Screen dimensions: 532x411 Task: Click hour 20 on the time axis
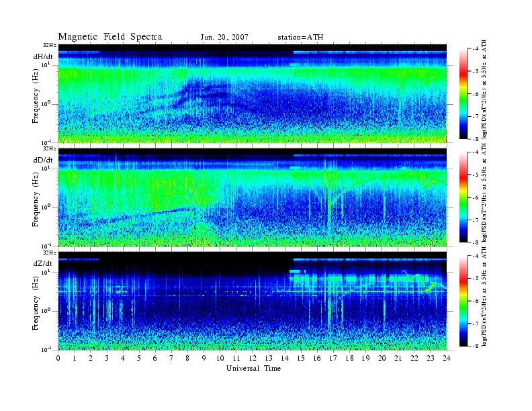click(x=382, y=358)
